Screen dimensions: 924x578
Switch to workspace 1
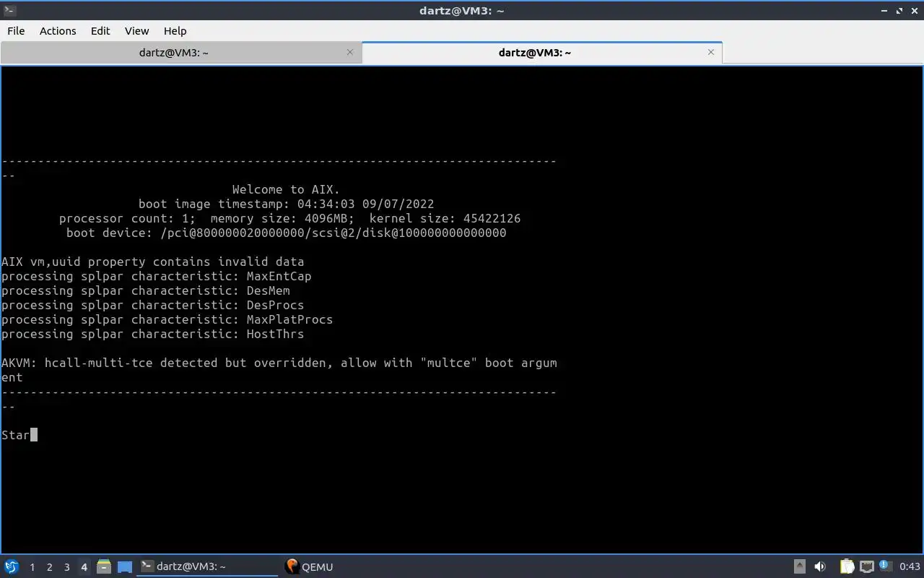pos(32,567)
